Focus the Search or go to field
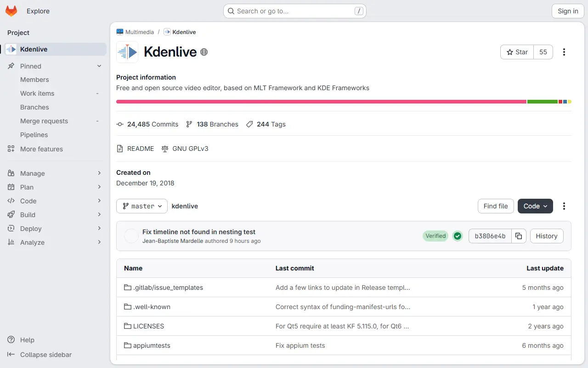Screen dimensions: 588x368 [x=295, y=11]
